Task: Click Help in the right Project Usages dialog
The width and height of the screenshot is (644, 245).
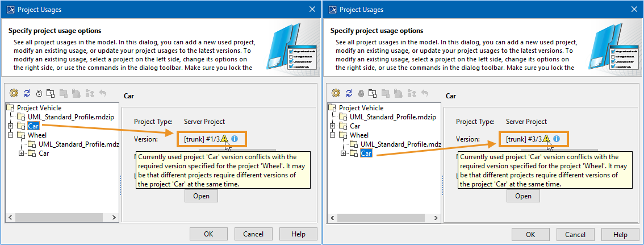Action: [620, 234]
